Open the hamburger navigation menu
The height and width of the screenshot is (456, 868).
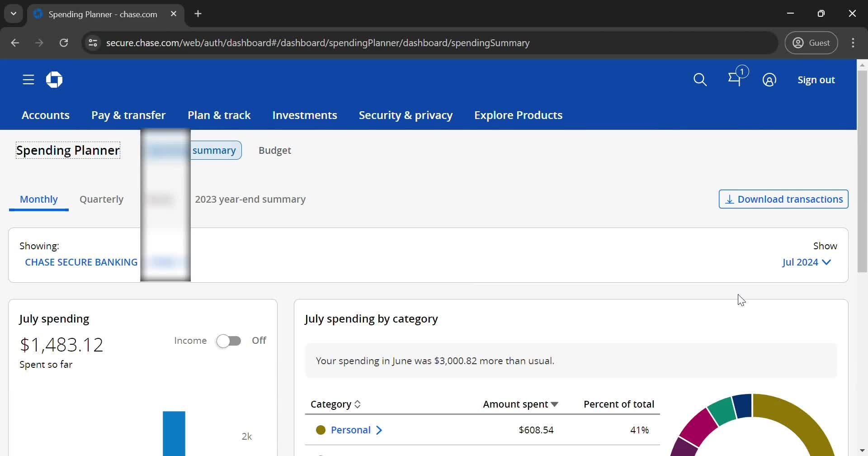pyautogui.click(x=28, y=80)
